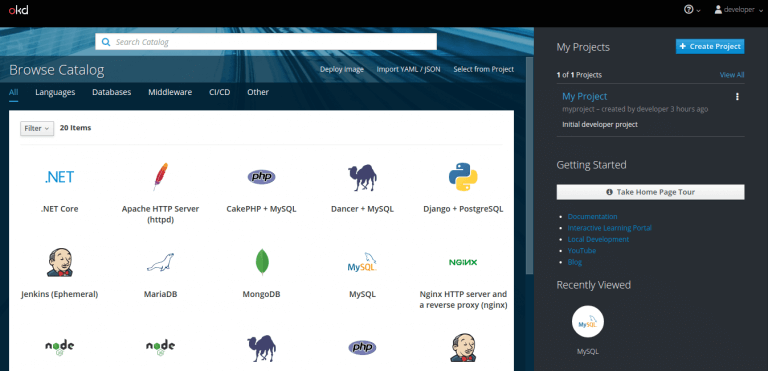Image resolution: width=768 pixels, height=371 pixels.
Task: Click the okd logo in header
Action: pyautogui.click(x=18, y=9)
